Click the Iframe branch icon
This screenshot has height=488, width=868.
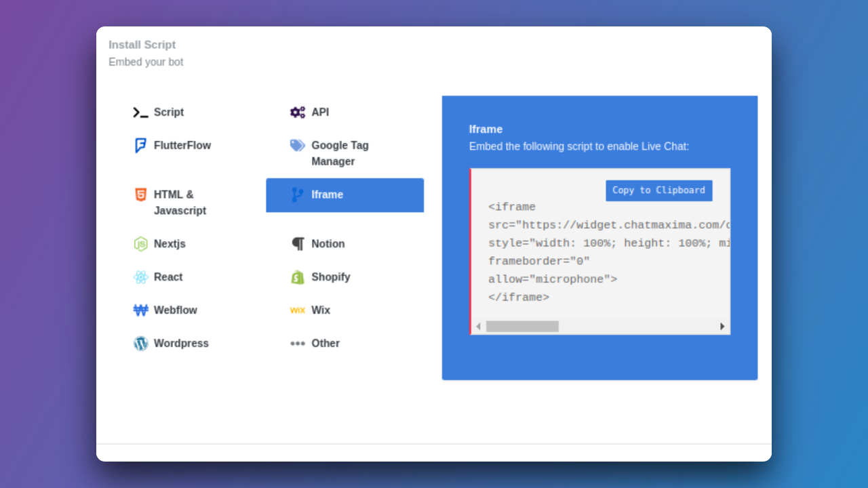[297, 195]
